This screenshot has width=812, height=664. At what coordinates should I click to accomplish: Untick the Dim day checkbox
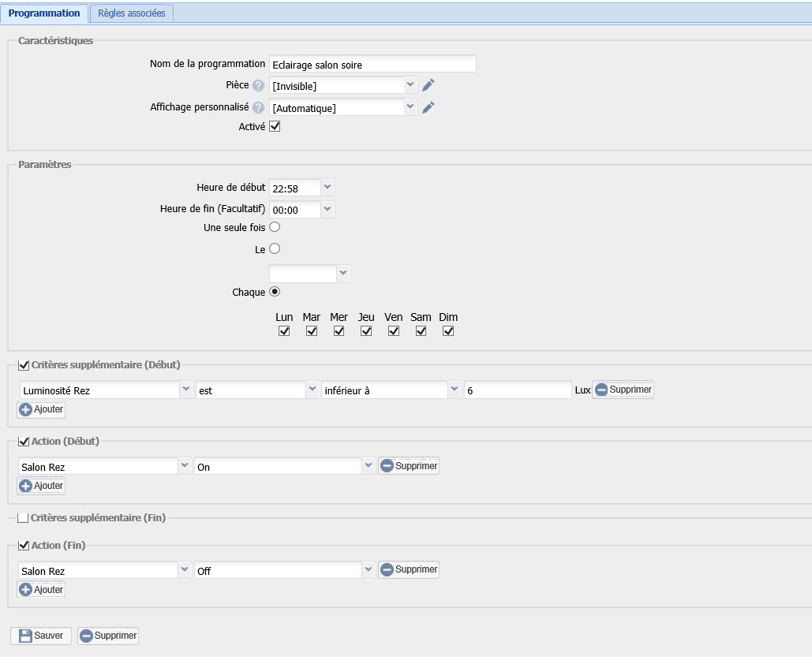[448, 331]
